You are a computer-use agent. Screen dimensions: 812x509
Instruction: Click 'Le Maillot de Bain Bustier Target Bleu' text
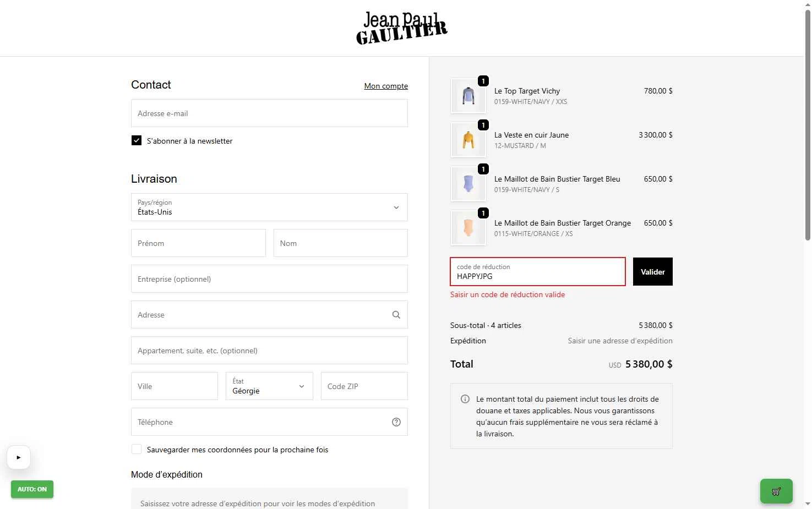click(x=557, y=179)
